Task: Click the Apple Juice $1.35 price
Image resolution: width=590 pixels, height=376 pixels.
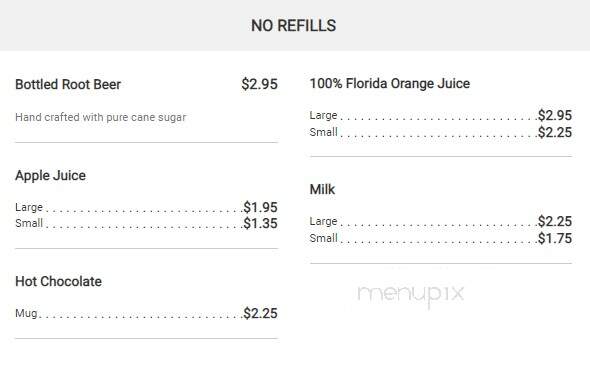Action: pos(260,223)
